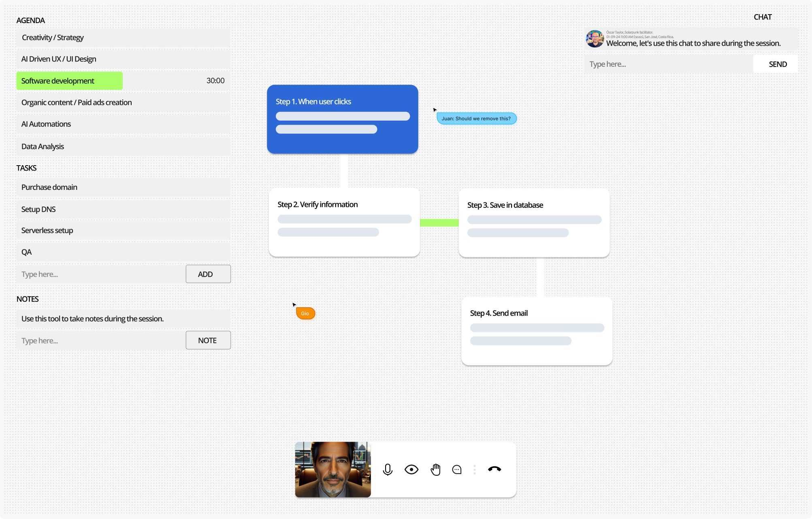Viewport: 812px width, 519px height.
Task: Send the chat message
Action: coord(777,64)
